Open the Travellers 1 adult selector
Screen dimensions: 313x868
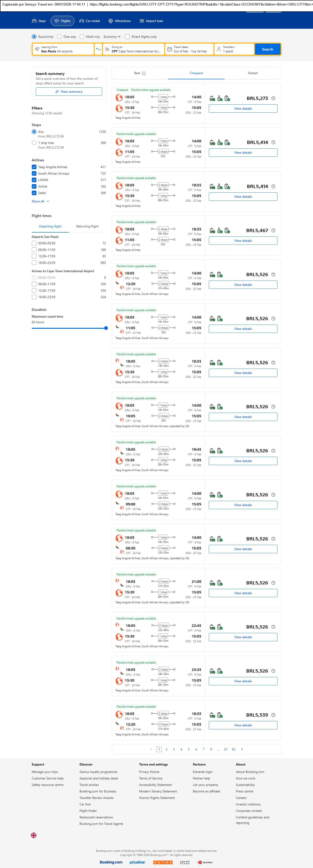tap(234, 49)
